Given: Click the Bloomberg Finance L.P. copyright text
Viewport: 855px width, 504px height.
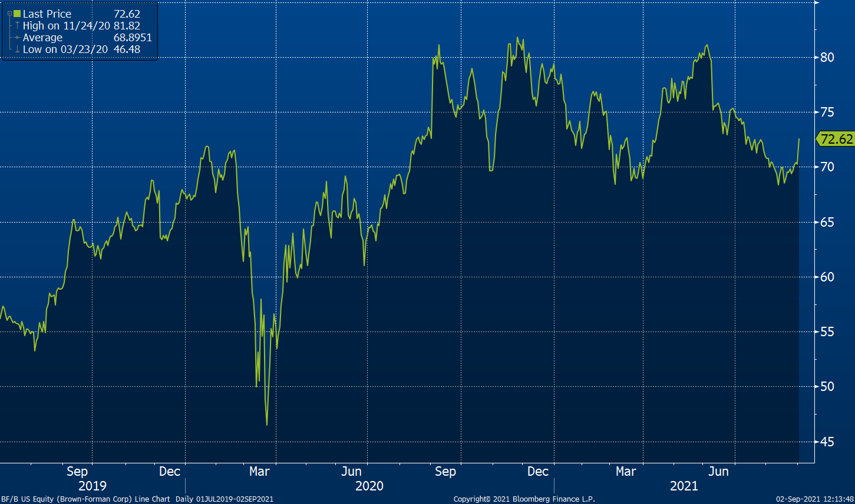Looking at the screenshot, I should [x=524, y=499].
